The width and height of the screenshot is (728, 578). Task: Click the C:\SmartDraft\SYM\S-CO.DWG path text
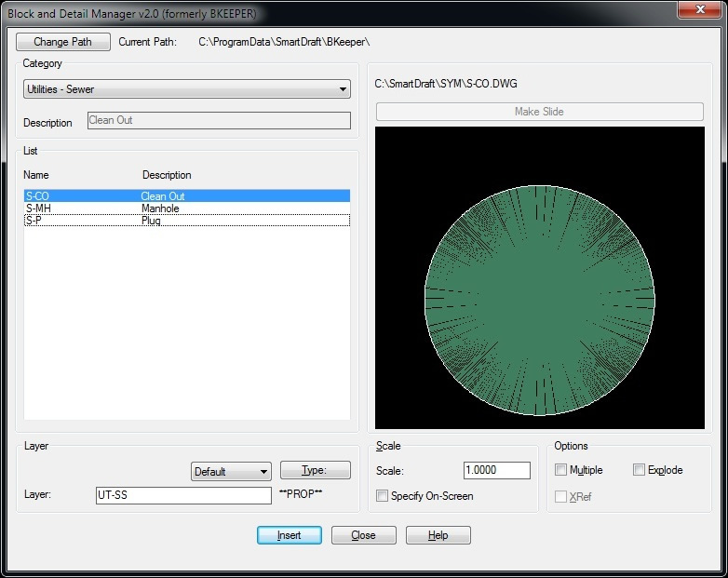pos(446,84)
